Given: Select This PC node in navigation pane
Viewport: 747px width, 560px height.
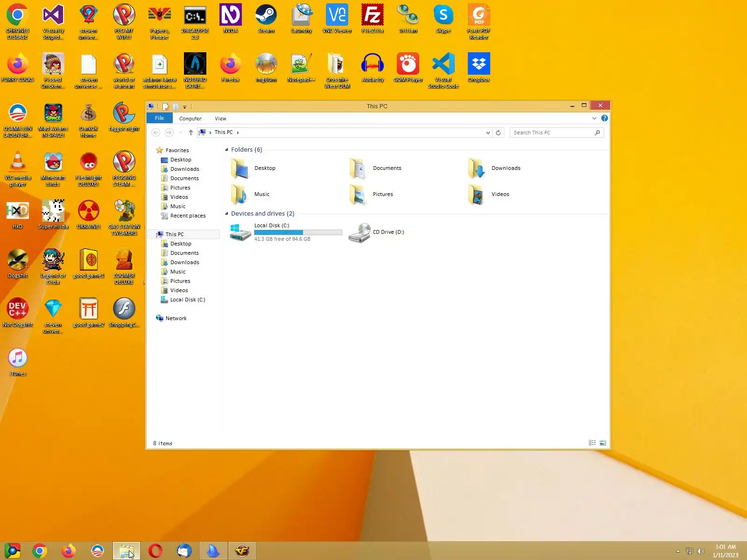Looking at the screenshot, I should (175, 234).
